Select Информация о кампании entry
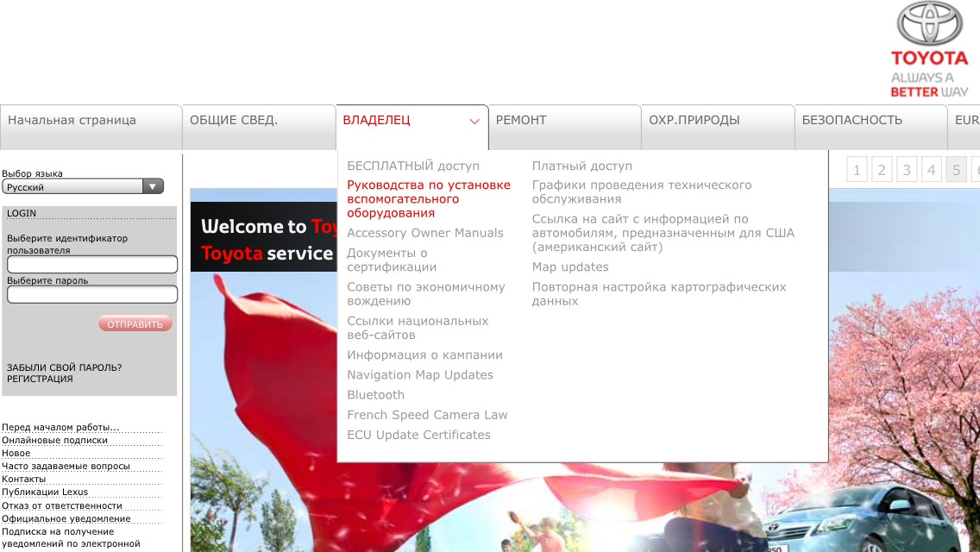Image resolution: width=980 pixels, height=552 pixels. click(x=425, y=355)
